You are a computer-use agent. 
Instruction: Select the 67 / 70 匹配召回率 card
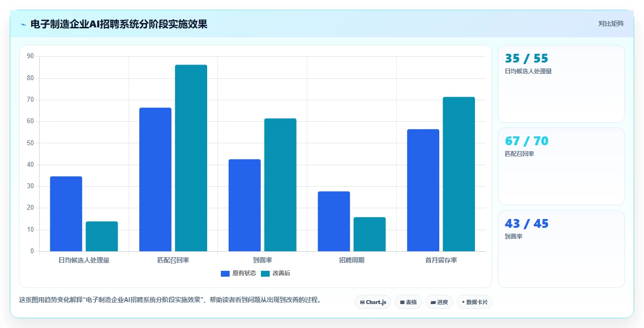pos(561,166)
